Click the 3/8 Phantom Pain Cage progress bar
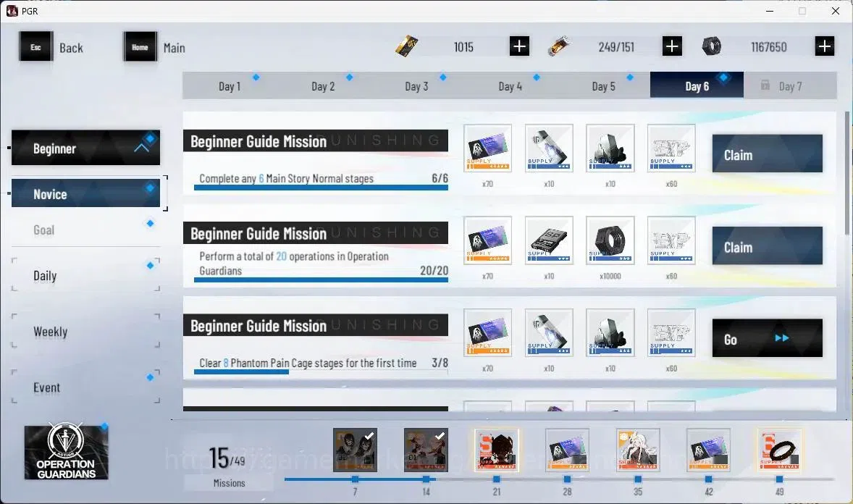 pos(321,373)
